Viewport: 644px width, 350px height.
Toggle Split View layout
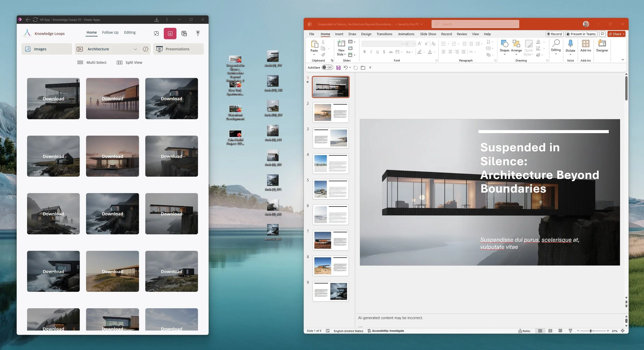pyautogui.click(x=129, y=63)
